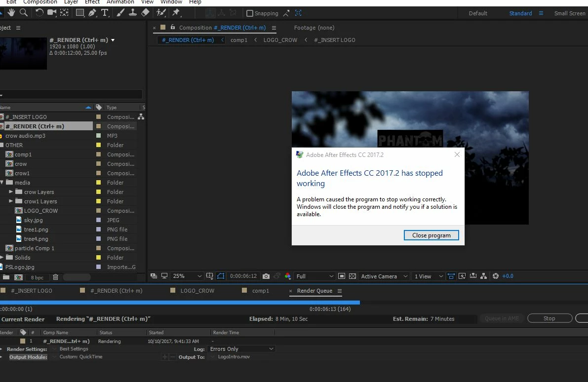Select the Rectangle shape tool
Image resolution: width=588 pixels, height=382 pixels.
click(x=80, y=13)
